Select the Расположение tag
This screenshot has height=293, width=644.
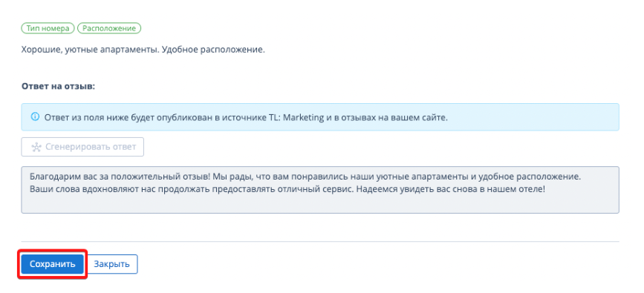pos(109,28)
